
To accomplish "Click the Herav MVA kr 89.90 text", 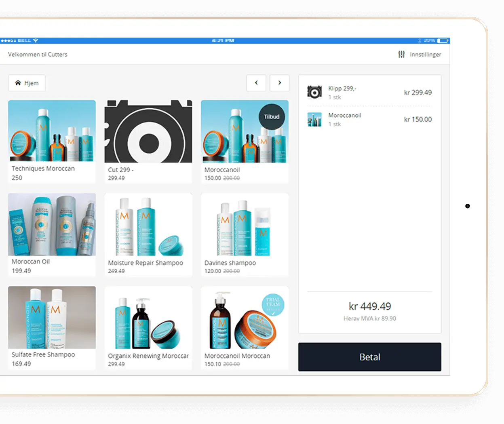I will [370, 319].
